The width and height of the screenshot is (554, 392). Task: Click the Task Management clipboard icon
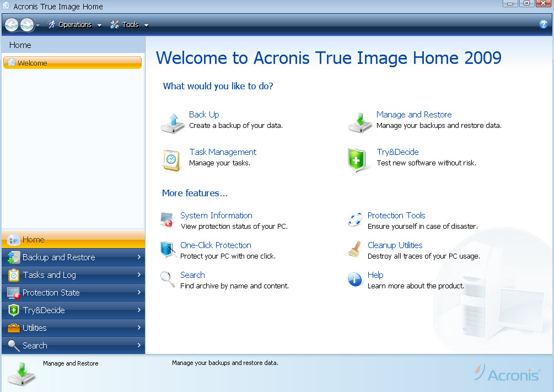point(171,160)
